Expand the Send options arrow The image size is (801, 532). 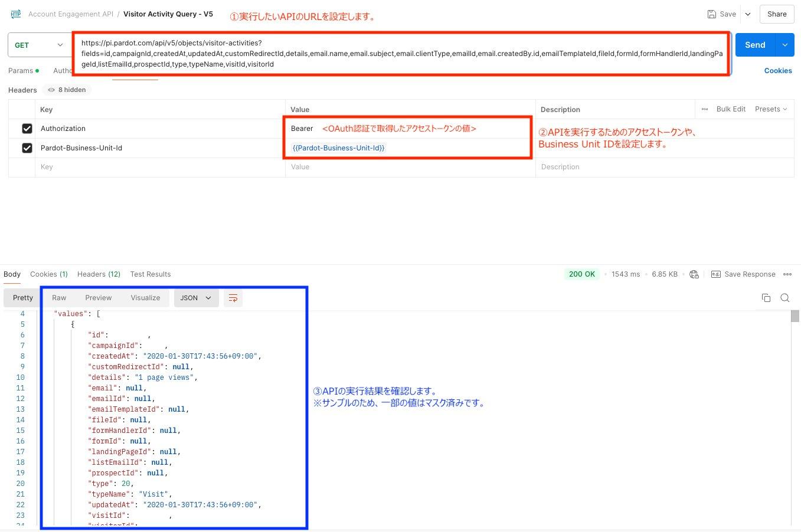pyautogui.click(x=785, y=45)
